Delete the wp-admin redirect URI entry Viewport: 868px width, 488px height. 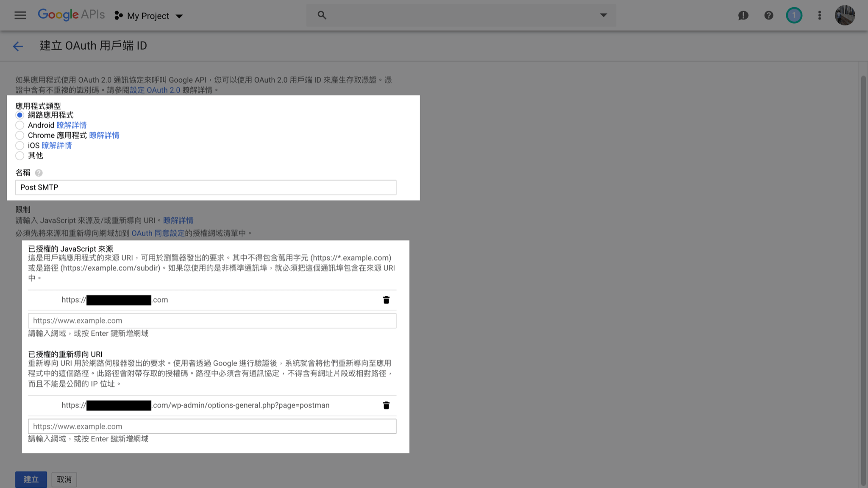[386, 406]
